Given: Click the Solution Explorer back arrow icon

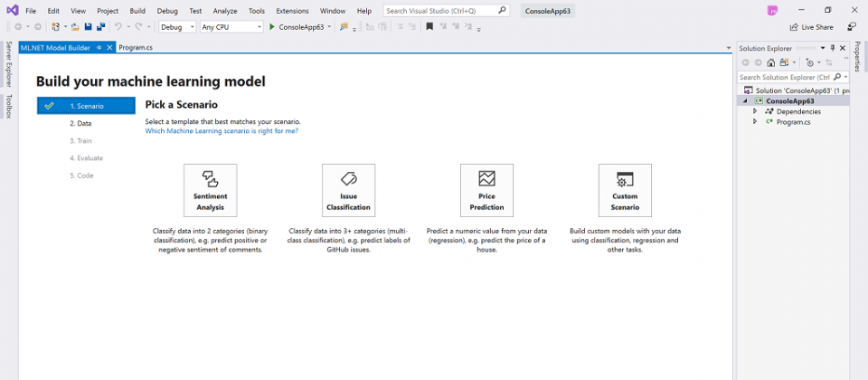Looking at the screenshot, I should pos(745,62).
